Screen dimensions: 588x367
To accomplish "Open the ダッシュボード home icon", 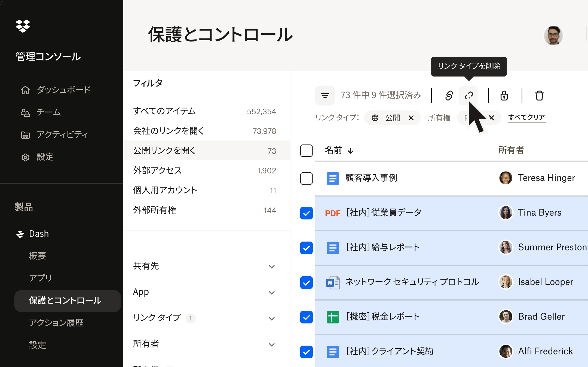I will tap(25, 90).
